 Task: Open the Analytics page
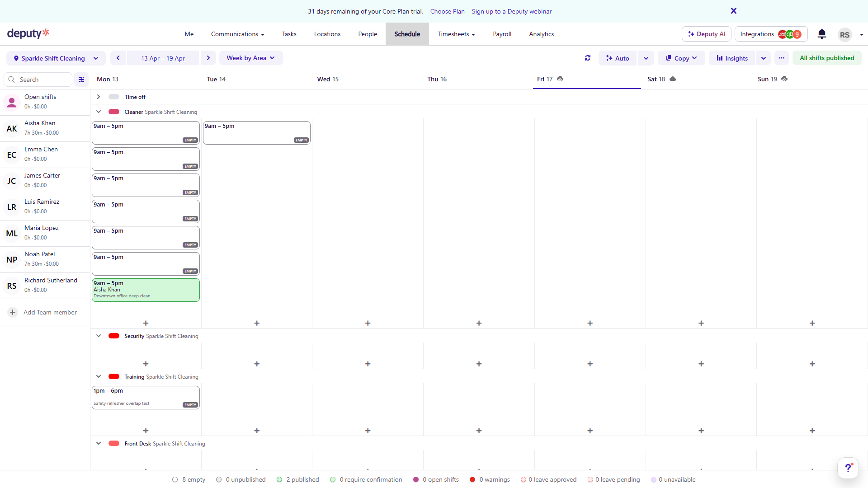coord(541,34)
